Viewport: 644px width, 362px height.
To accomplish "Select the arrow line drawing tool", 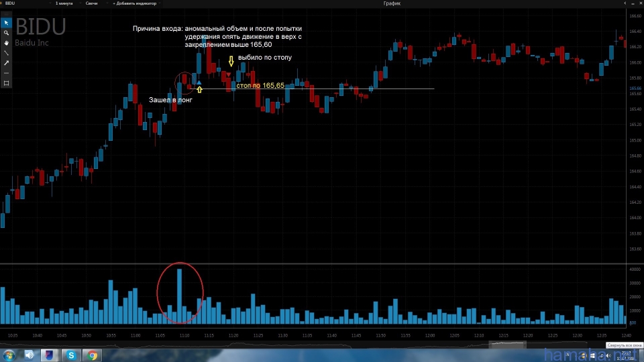I will point(6,63).
